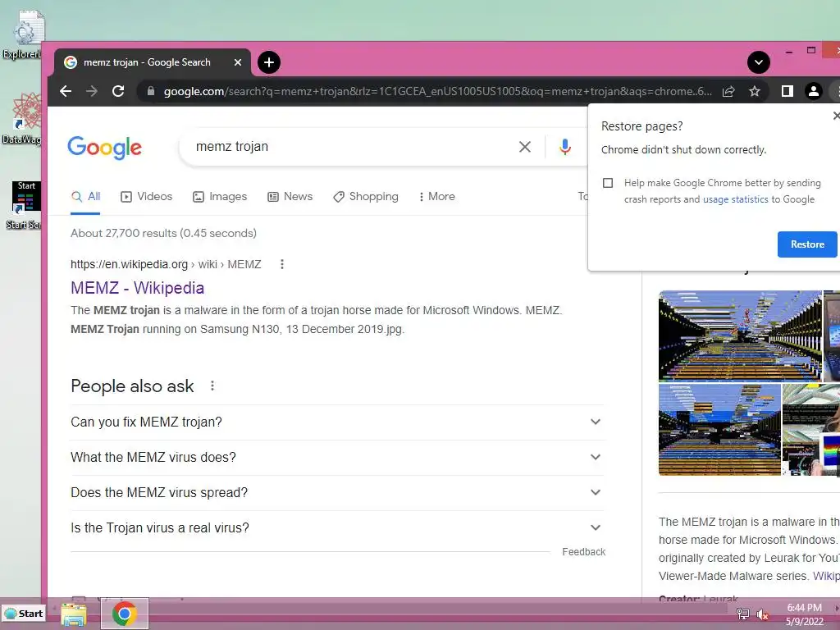
Task: Open the side panel icon in toolbar
Action: tap(787, 92)
